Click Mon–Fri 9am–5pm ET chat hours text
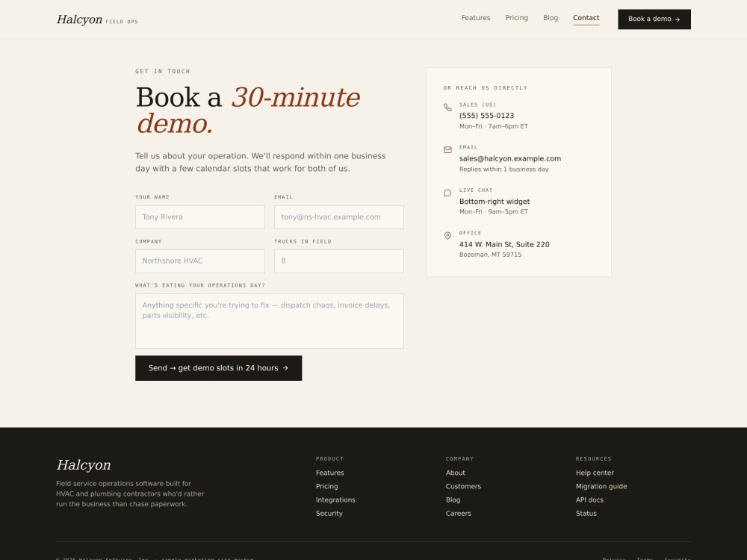The height and width of the screenshot is (560, 747). 494,212
